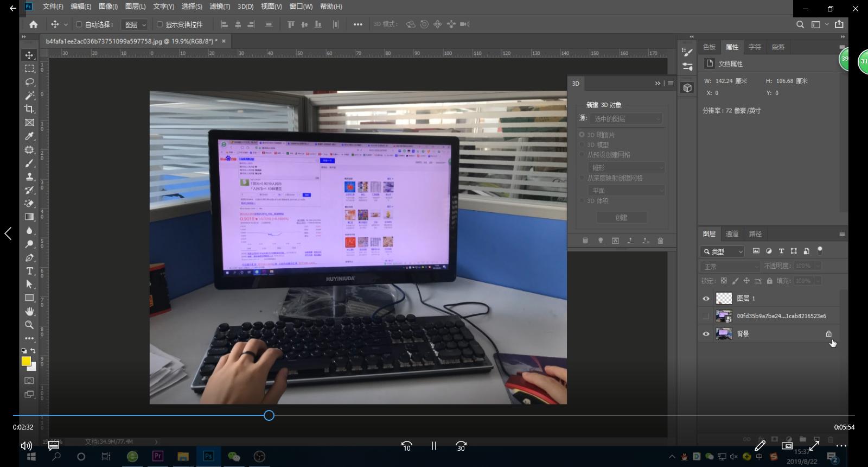Select the 3D 体积 radio option
The width and height of the screenshot is (868, 467).
pyautogui.click(x=582, y=201)
